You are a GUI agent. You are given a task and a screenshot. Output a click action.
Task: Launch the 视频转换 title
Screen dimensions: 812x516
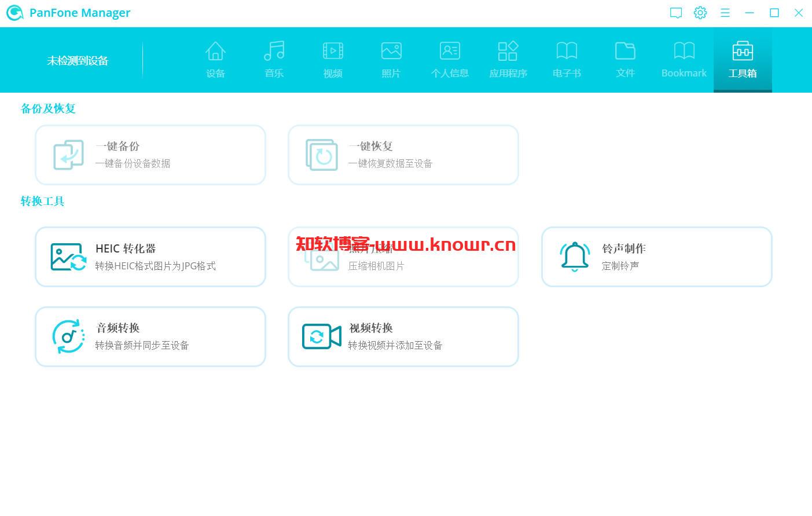pyautogui.click(x=371, y=328)
